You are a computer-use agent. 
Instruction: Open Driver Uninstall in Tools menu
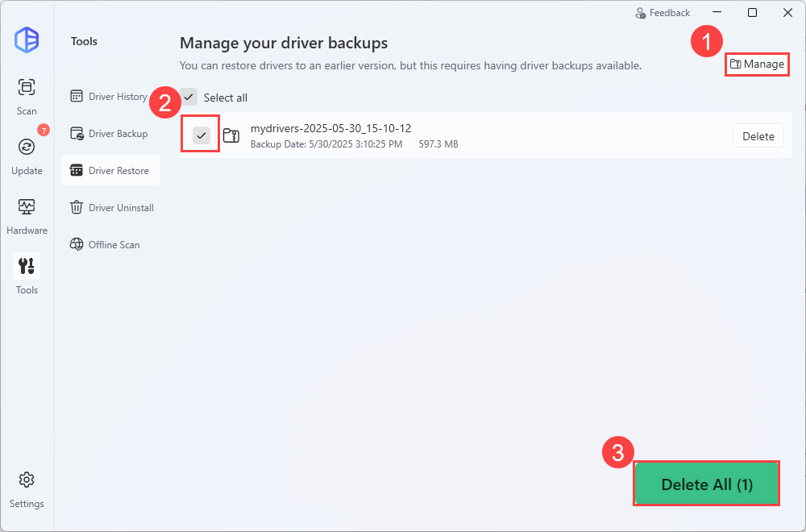112,208
